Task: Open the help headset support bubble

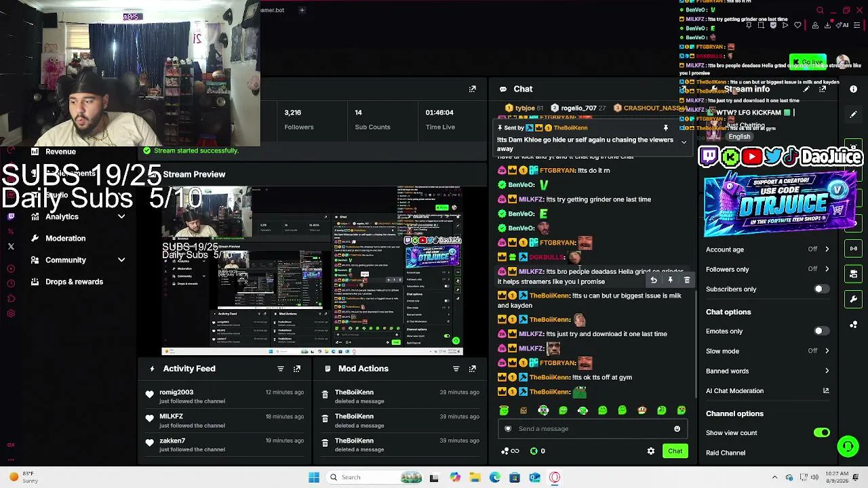Action: [848, 446]
